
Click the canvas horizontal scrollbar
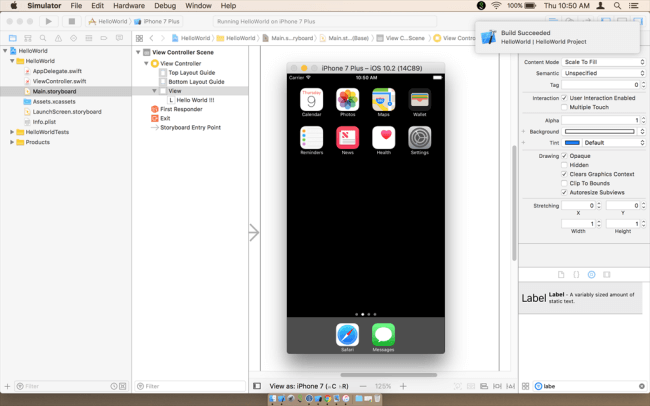coord(388,375)
